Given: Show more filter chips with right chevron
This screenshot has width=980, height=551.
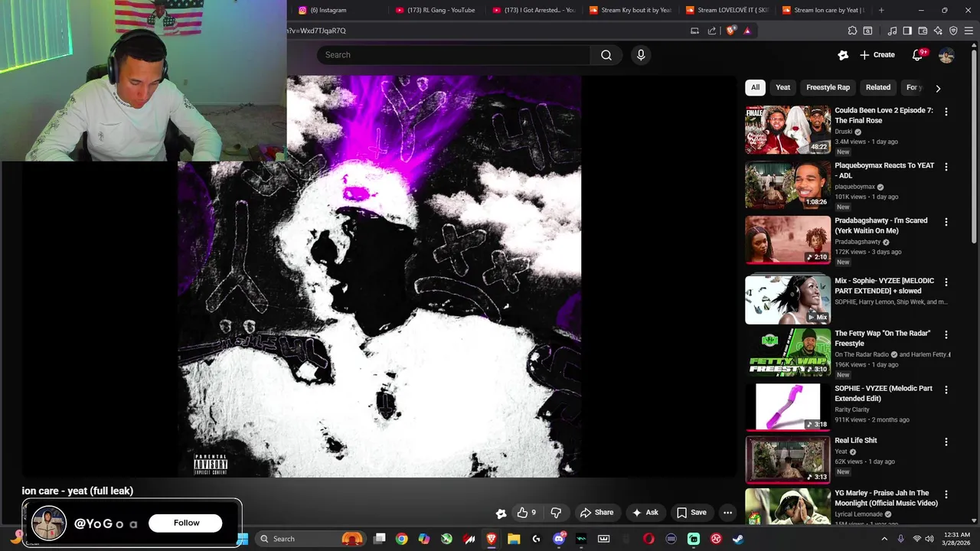Looking at the screenshot, I should [938, 88].
